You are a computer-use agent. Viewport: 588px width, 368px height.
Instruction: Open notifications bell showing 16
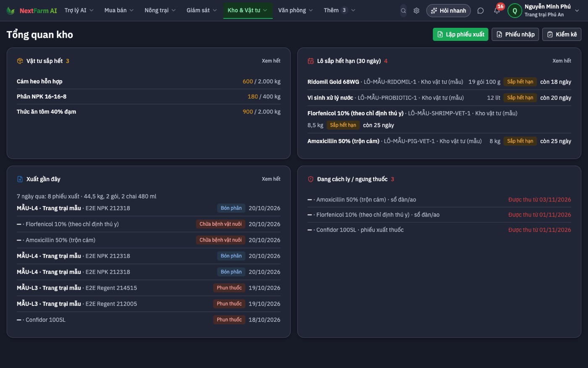pyautogui.click(x=497, y=11)
